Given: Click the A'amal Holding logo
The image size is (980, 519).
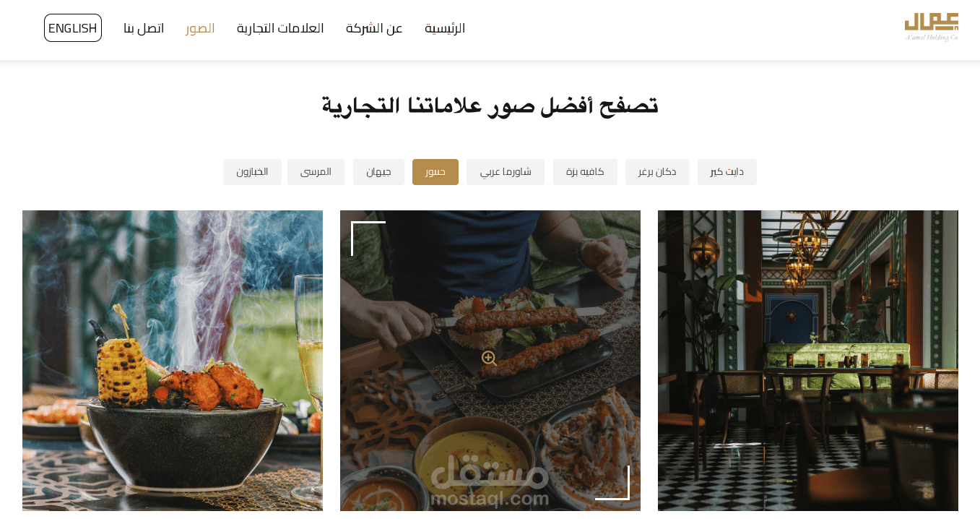Looking at the screenshot, I should [932, 27].
